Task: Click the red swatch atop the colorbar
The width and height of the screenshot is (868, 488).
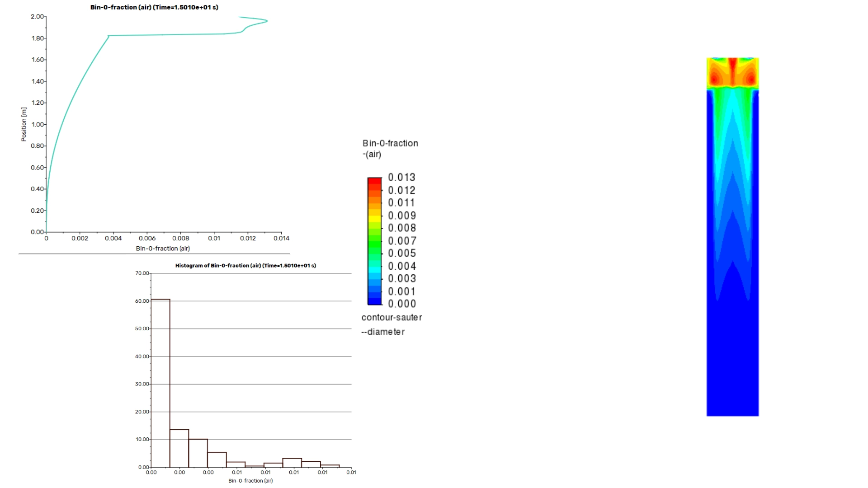Action: tap(374, 182)
